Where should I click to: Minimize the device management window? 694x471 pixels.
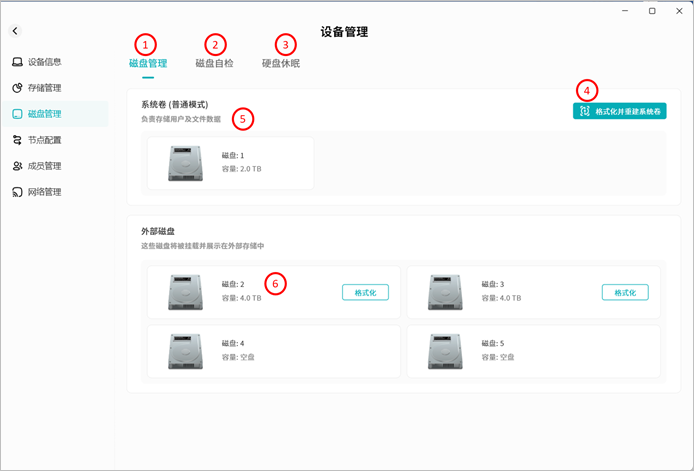pyautogui.click(x=626, y=11)
